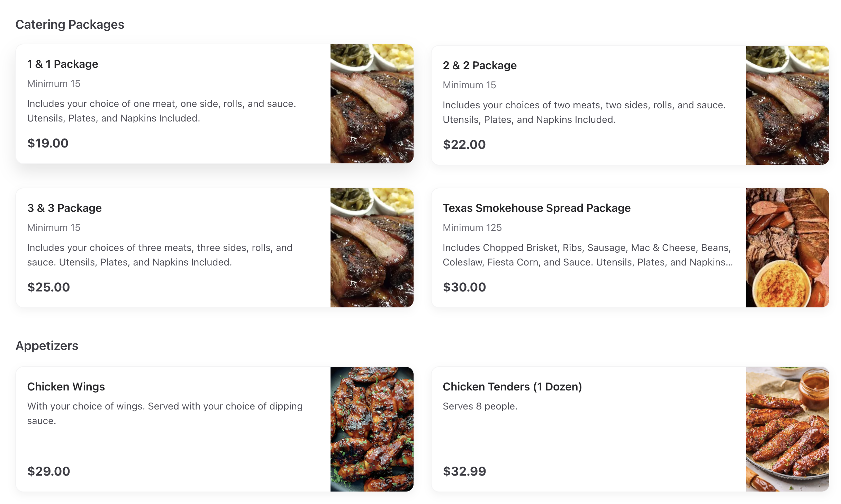Click the brisket photo on Texas Smokehouse Spread
The height and width of the screenshot is (504, 841).
tap(788, 248)
